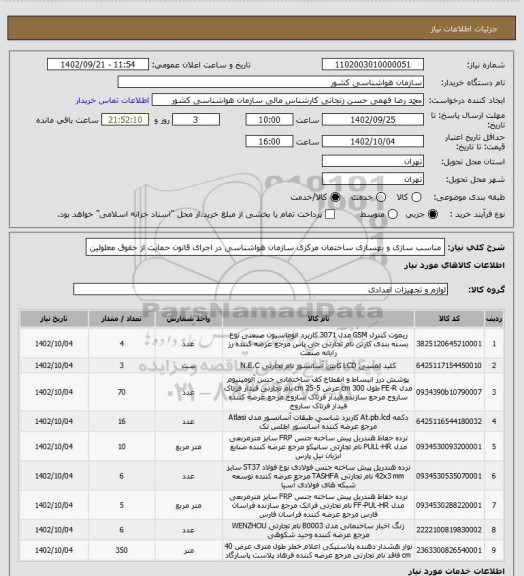Click the کد کالا column header

click(x=449, y=319)
